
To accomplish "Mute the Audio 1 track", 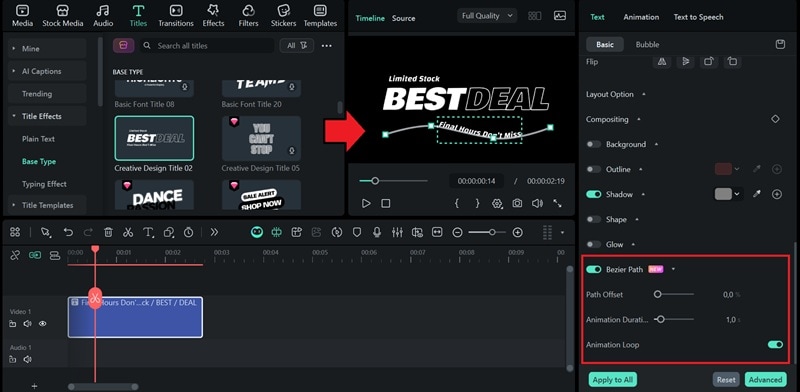I will click(x=27, y=359).
